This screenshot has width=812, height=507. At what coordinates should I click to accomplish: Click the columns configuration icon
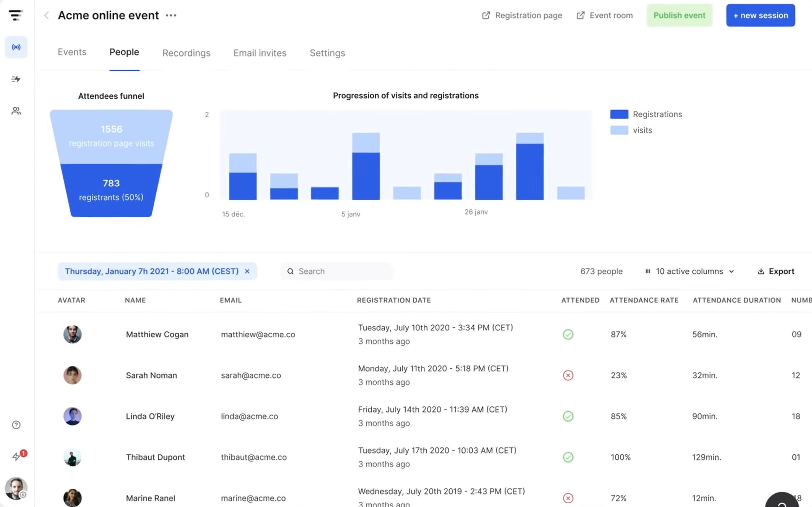coord(647,271)
